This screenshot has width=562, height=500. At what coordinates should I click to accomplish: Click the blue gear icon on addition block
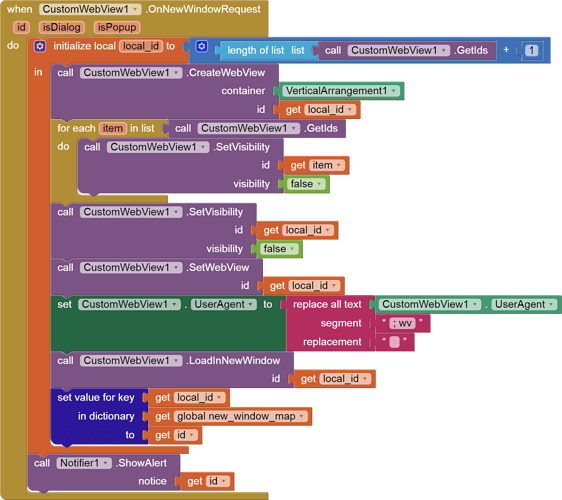pyautogui.click(x=201, y=46)
